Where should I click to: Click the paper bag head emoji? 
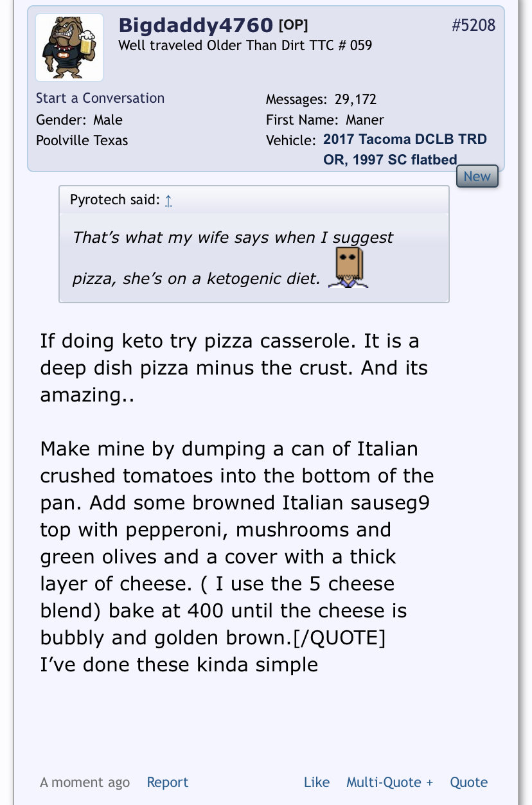pyautogui.click(x=348, y=267)
